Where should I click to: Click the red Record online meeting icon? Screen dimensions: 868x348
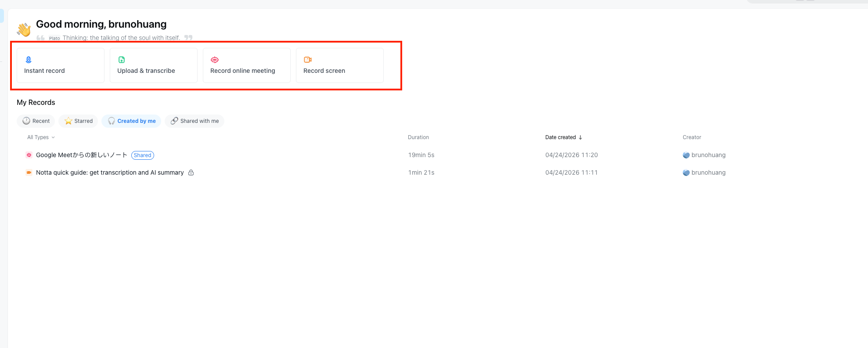(x=215, y=60)
